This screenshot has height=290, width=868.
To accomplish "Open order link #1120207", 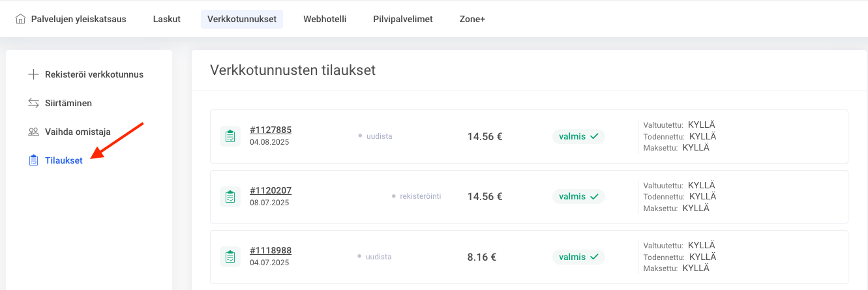I will [271, 190].
